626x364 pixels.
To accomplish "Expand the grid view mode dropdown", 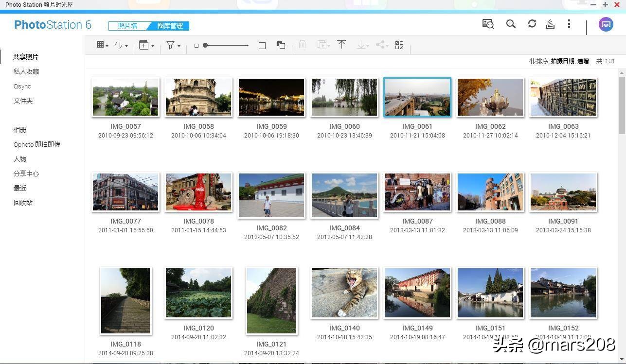I will coord(102,45).
